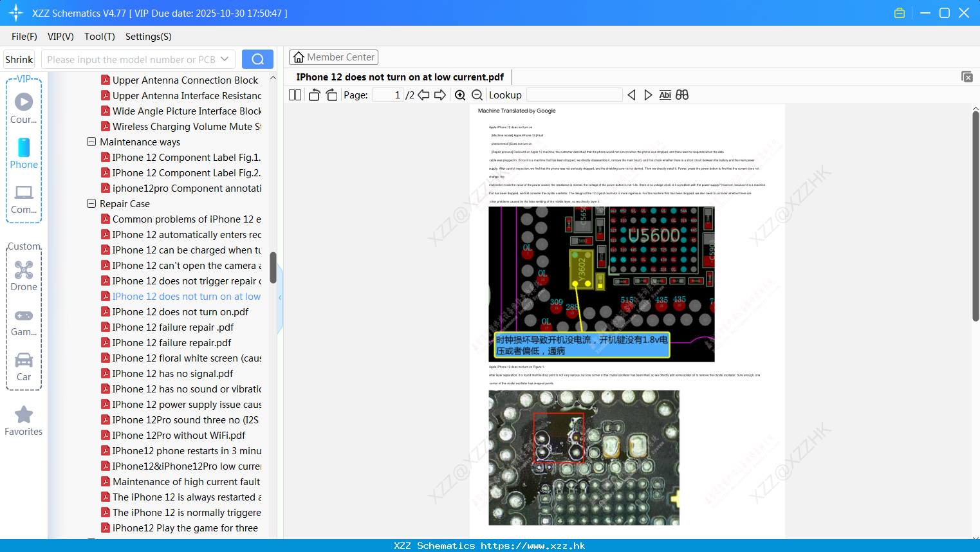
Task: Open the Car category
Action: click(x=24, y=367)
